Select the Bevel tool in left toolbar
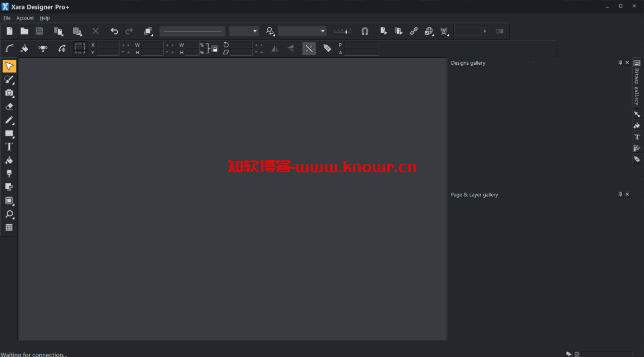Screen dimensions: 644x357 tap(9, 201)
